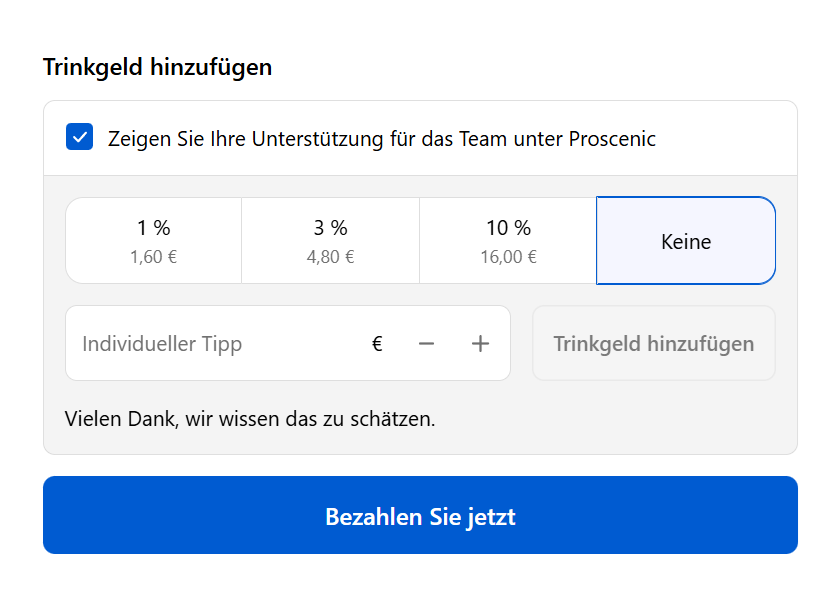Click the 'Bezahlen Sie jetzt' button

[420, 516]
